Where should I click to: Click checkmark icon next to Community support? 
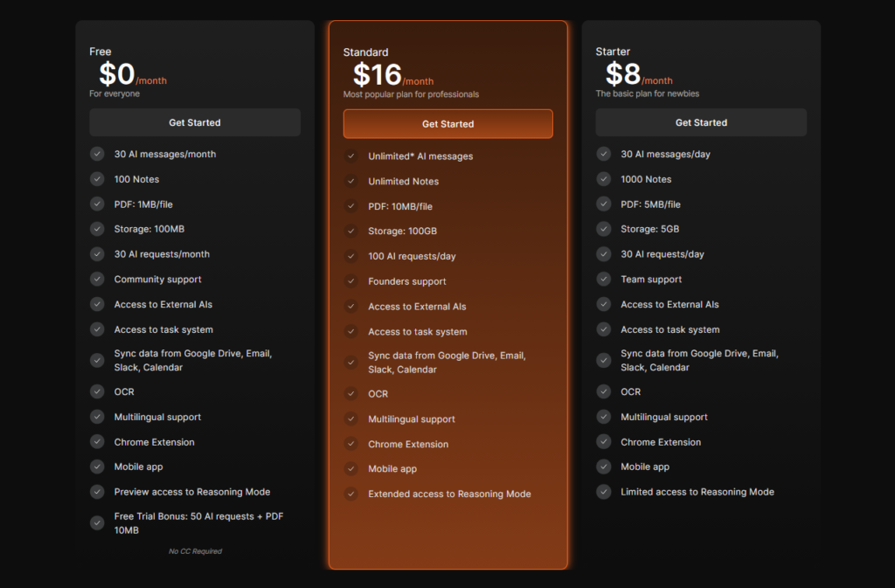97,280
